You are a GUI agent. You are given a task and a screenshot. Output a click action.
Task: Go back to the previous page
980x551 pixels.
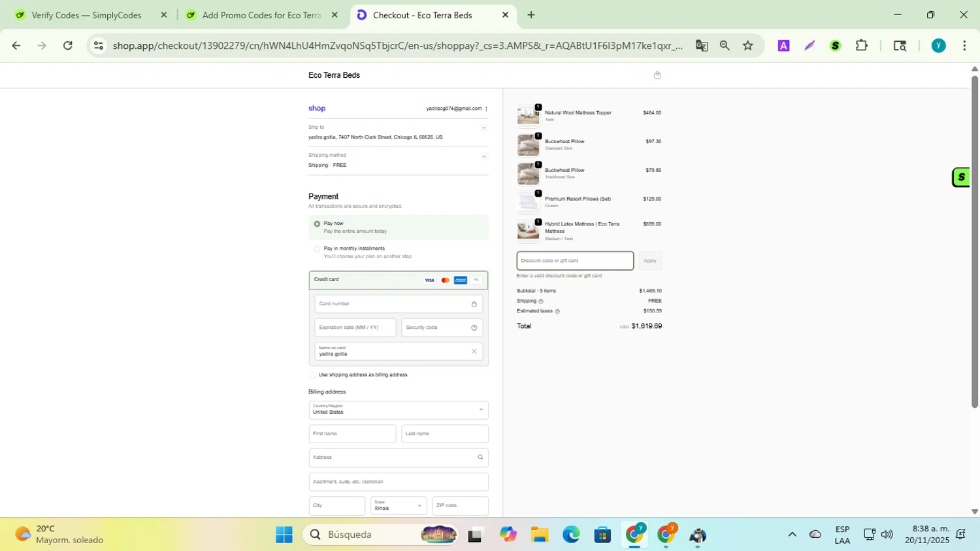point(16,46)
